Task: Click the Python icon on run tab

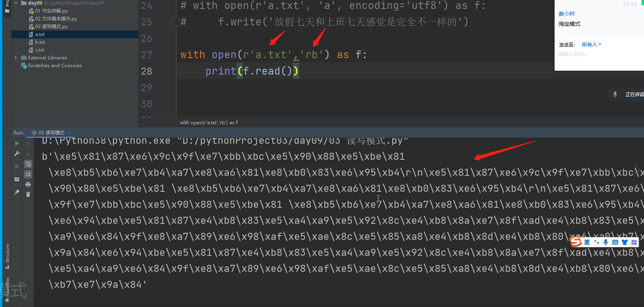Action: pos(34,133)
